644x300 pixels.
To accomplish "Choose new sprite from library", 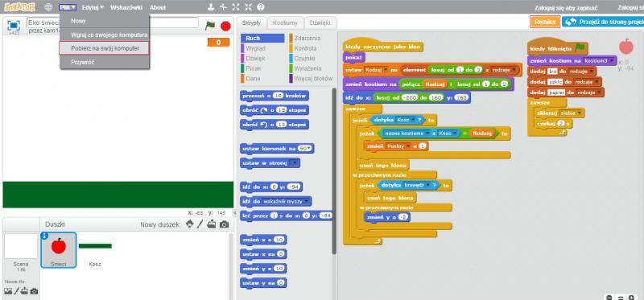I will click(189, 224).
